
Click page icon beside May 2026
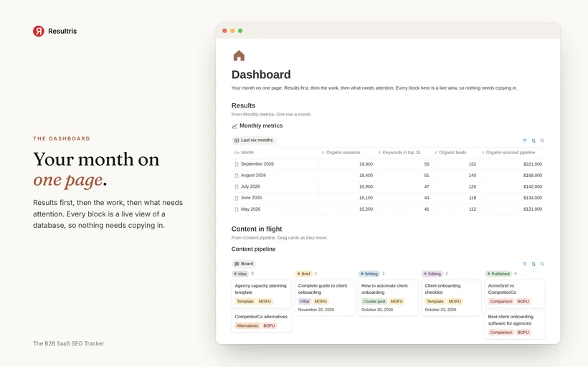coord(236,209)
